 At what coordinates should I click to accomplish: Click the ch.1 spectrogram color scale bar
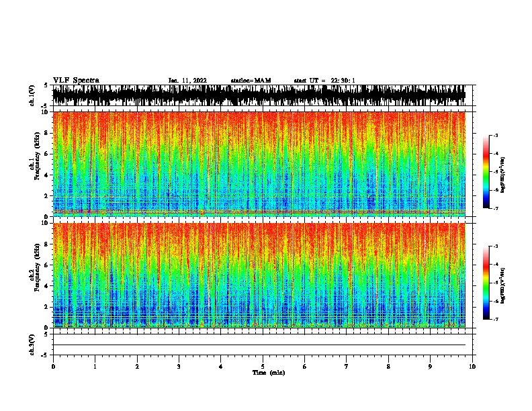click(486, 172)
